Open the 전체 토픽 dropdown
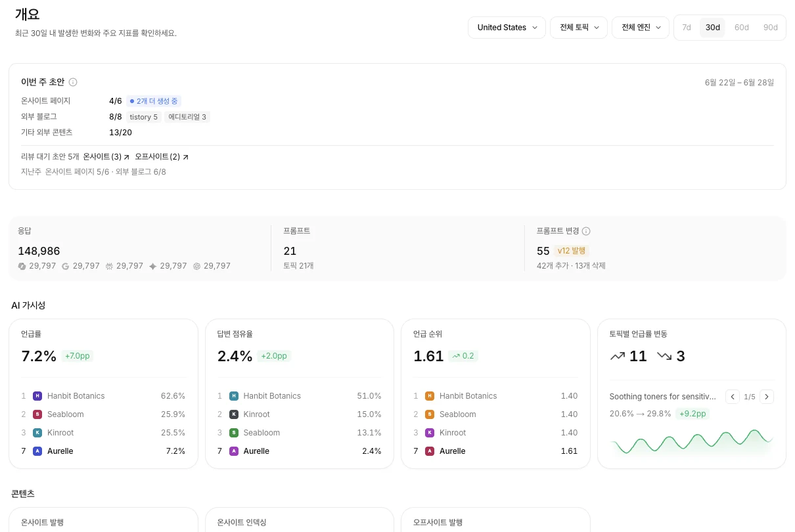This screenshot has width=795, height=532. coord(579,28)
